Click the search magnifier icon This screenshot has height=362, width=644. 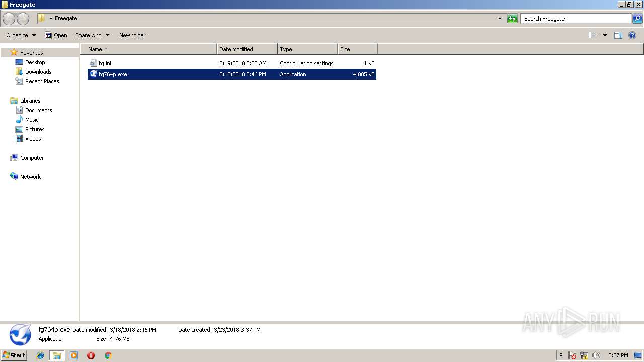tap(637, 19)
